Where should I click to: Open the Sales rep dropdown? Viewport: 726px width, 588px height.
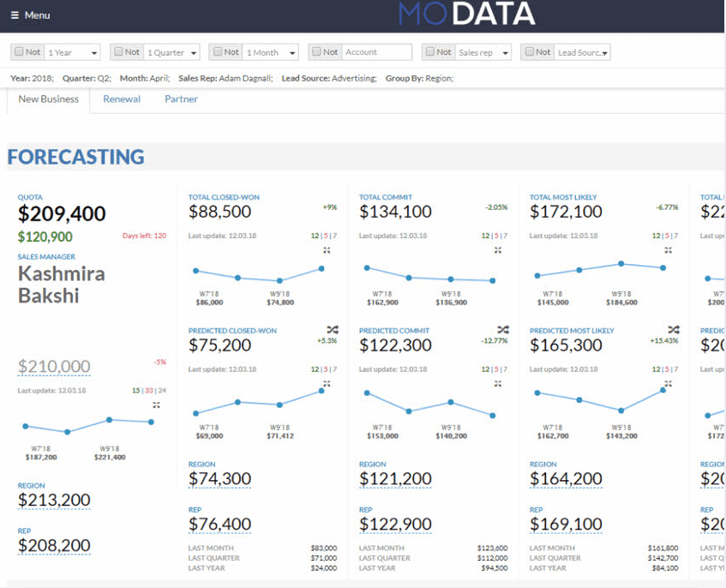[x=483, y=52]
